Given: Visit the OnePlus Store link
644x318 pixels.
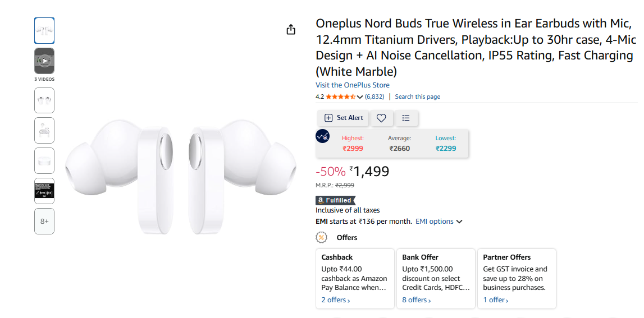Looking at the screenshot, I should coord(353,85).
